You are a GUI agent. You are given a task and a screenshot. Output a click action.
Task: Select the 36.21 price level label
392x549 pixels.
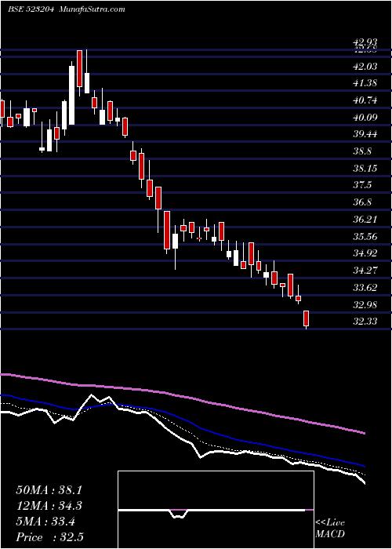[x=365, y=219]
